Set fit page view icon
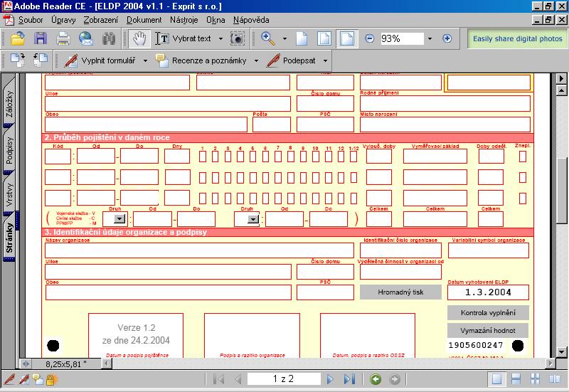The image size is (569, 392). click(x=324, y=38)
